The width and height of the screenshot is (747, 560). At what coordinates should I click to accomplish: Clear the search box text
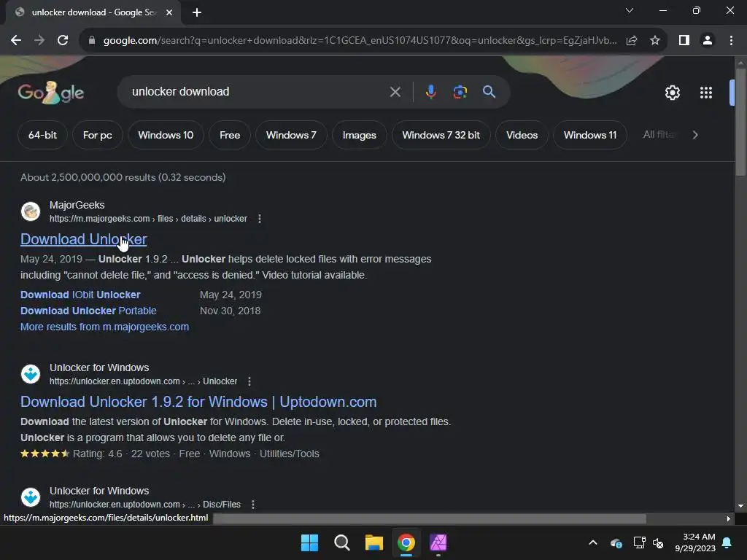pos(395,92)
